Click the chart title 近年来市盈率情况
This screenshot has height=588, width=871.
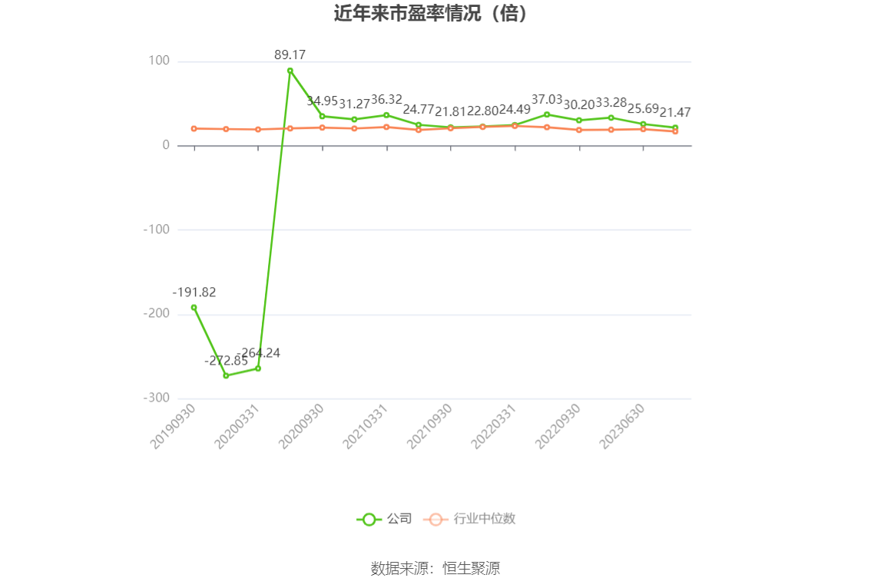(x=407, y=13)
